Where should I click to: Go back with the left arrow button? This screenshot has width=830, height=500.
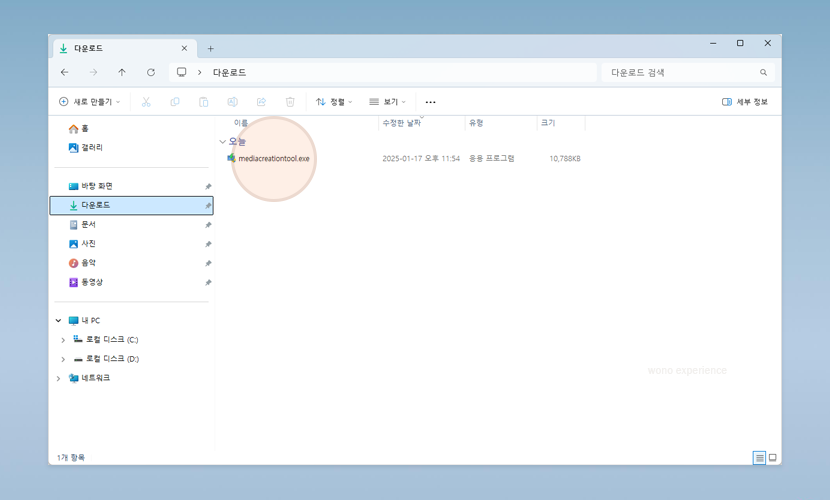pyautogui.click(x=65, y=72)
